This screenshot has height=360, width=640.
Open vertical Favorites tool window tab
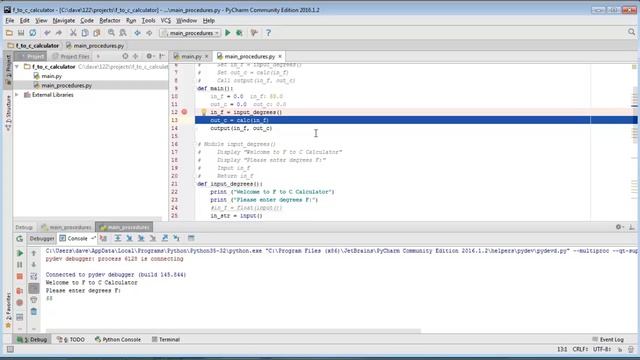pyautogui.click(x=8, y=310)
